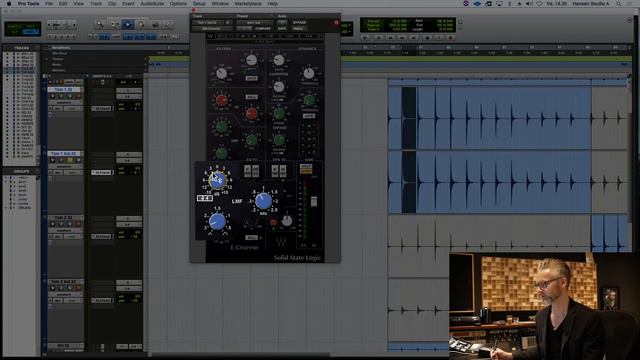Adjust the grey output gain knob

coord(287,220)
